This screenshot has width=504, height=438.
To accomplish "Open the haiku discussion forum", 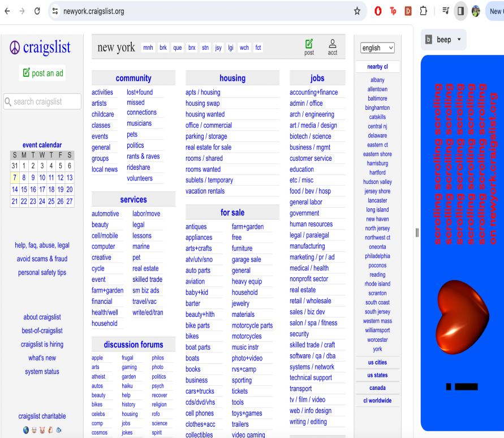I will 127,386.
